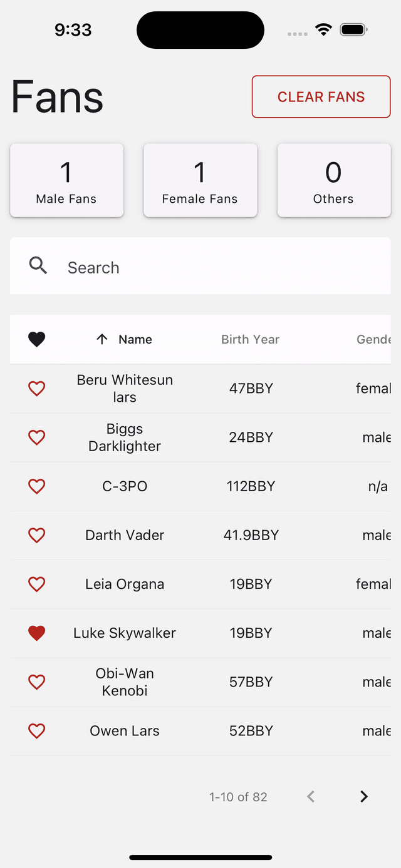Favorite Beru Whitesun lars with heart
The height and width of the screenshot is (868, 401).
tap(37, 389)
